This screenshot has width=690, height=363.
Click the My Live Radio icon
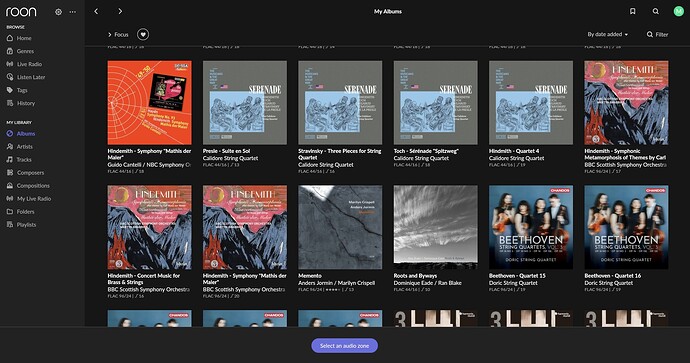click(10, 198)
